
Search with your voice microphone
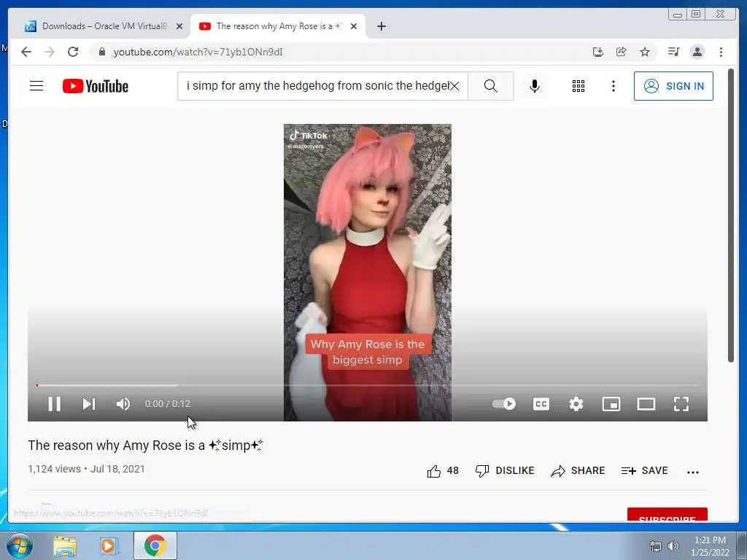535,86
